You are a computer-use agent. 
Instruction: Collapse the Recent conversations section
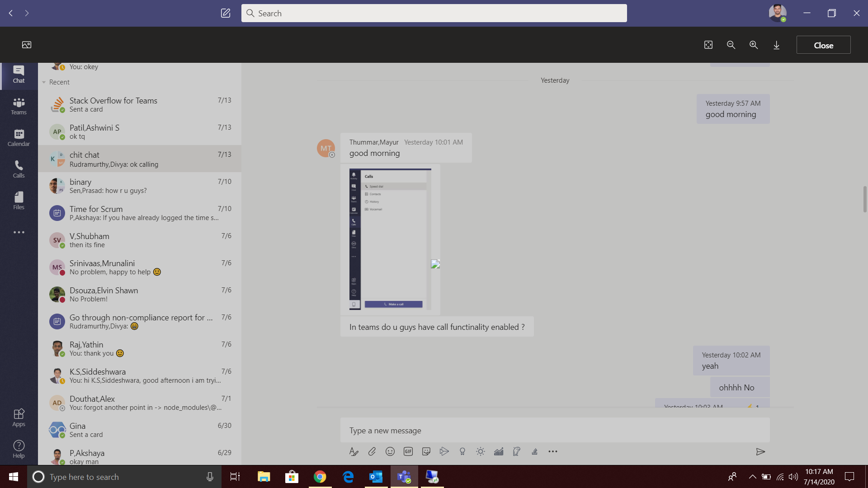pos(44,82)
